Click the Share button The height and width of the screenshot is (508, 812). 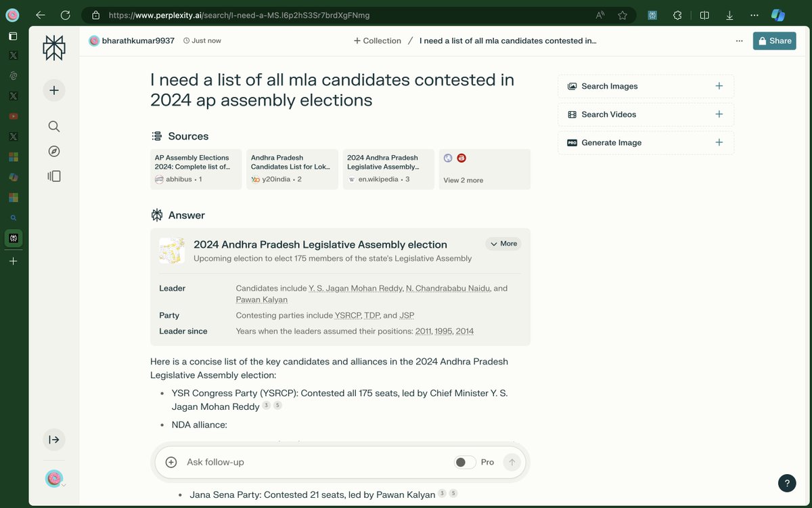tap(775, 41)
